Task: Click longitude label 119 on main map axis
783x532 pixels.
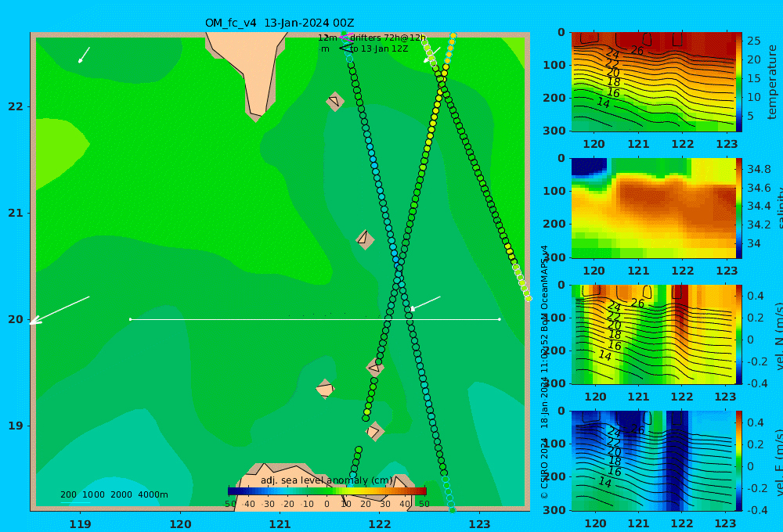Action: coord(81,524)
